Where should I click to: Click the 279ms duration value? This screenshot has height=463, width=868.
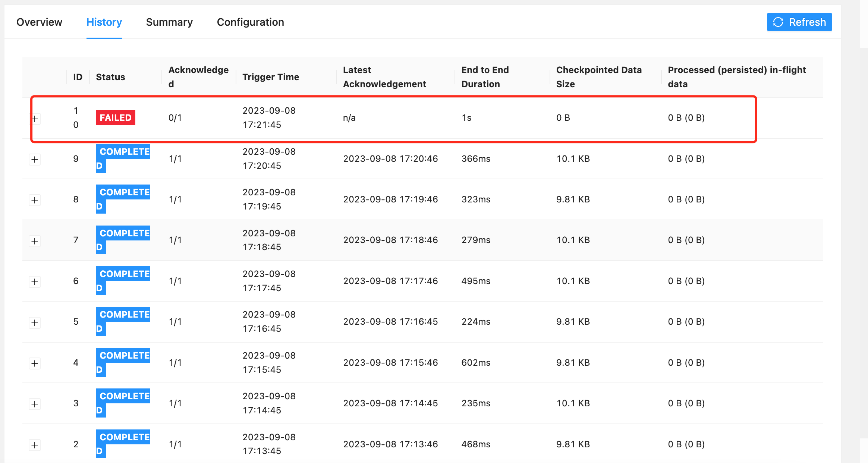coord(476,240)
